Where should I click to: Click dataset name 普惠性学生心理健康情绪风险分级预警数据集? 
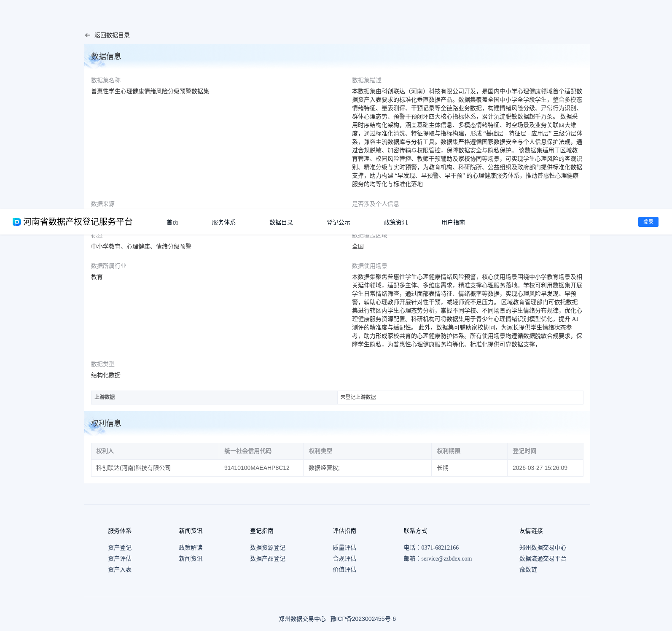pos(150,91)
